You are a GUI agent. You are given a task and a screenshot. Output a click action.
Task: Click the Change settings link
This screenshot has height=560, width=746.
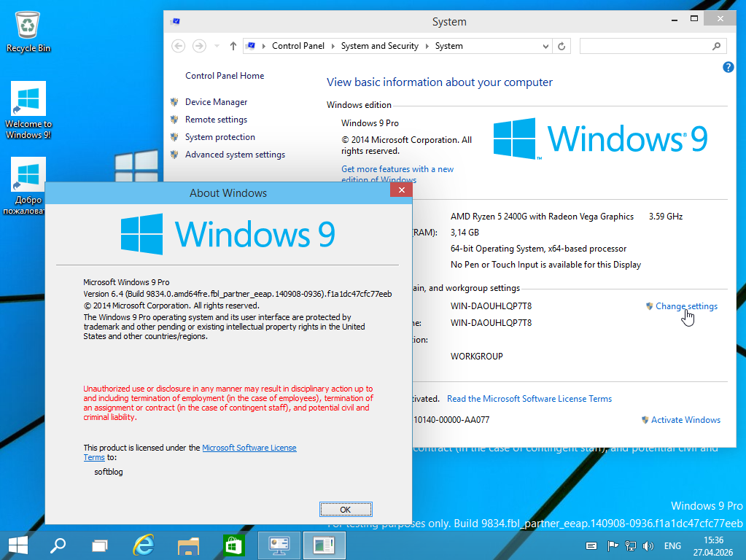click(686, 306)
